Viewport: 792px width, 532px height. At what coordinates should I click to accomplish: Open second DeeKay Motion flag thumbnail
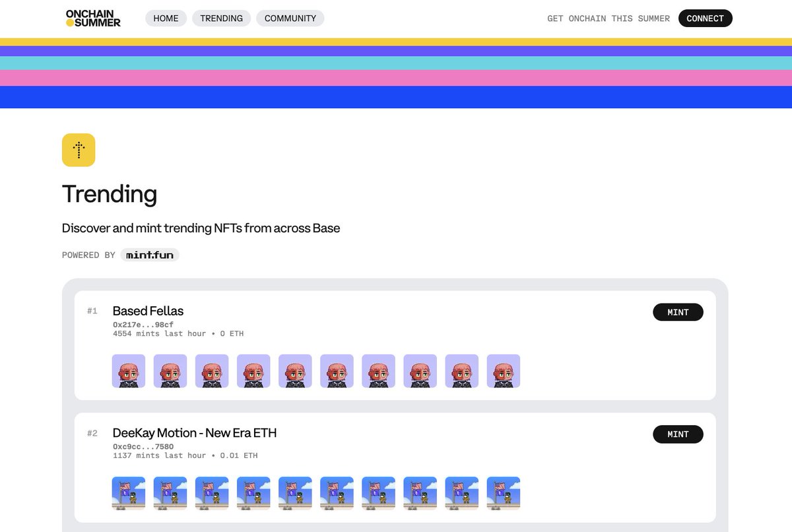[170, 493]
